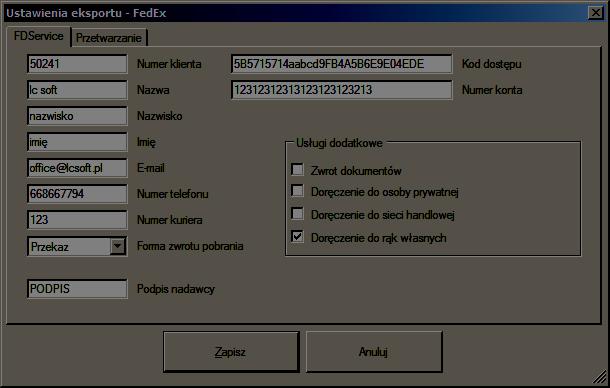The image size is (610, 388).
Task: Click the Numer kuriera field with 123
Action: (77, 220)
